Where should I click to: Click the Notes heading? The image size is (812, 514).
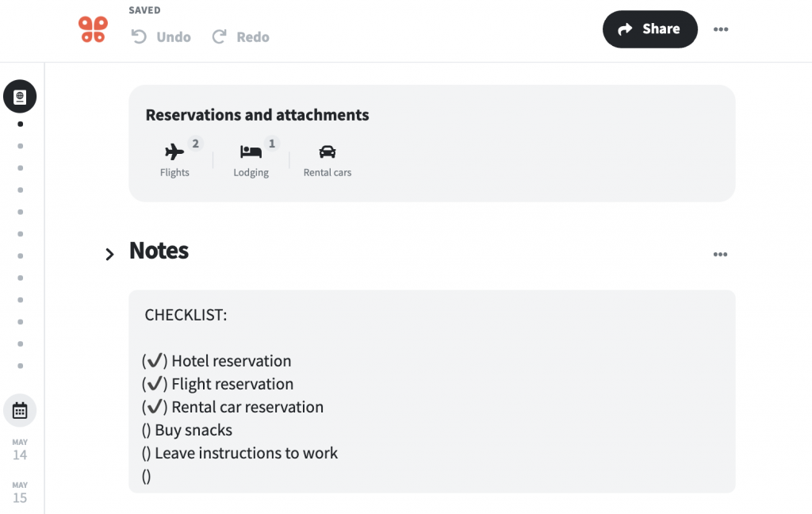158,251
